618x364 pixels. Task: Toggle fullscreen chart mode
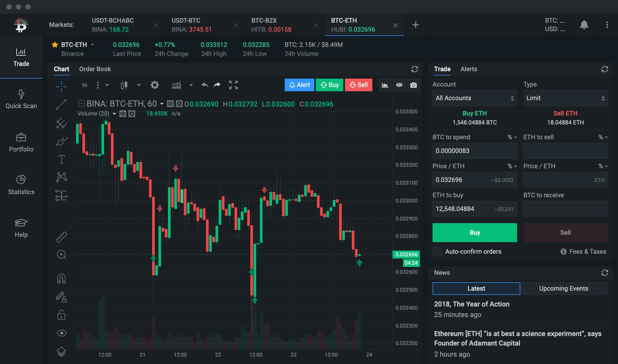pos(233,85)
